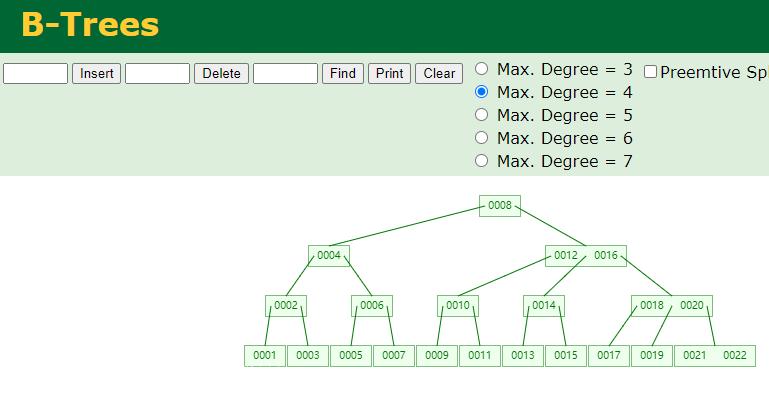Focus the delete value text field
This screenshot has height=393, width=769.
(x=157, y=74)
